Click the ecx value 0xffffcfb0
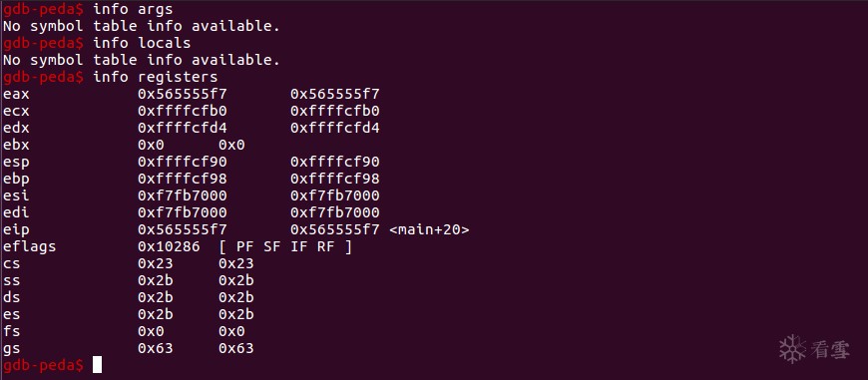 coord(183,111)
